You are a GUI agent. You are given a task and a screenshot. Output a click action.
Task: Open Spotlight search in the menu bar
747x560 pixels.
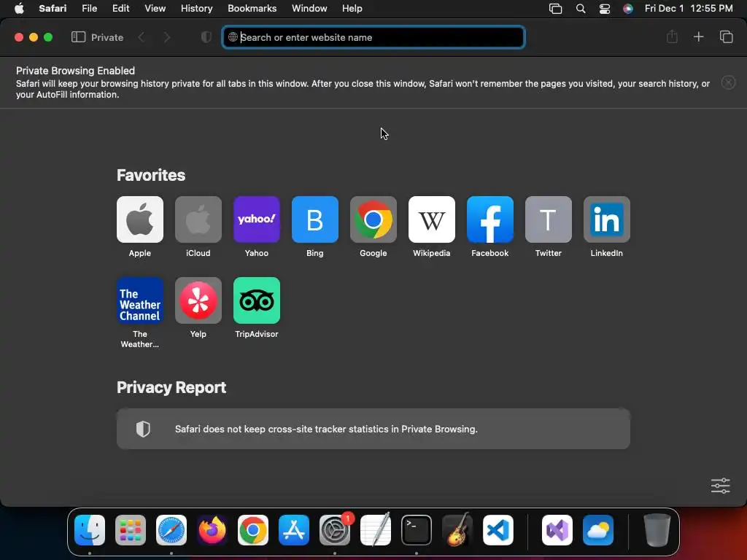pyautogui.click(x=580, y=9)
